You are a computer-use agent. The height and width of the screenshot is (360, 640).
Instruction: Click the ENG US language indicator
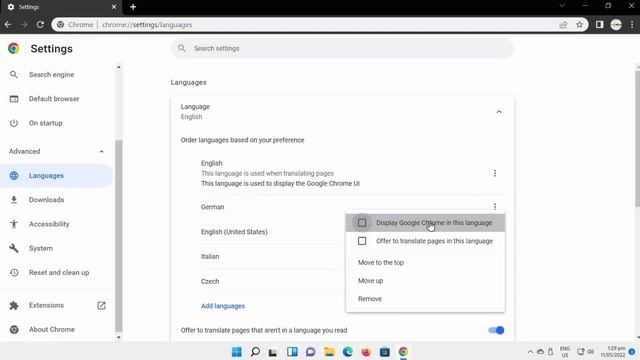(565, 352)
